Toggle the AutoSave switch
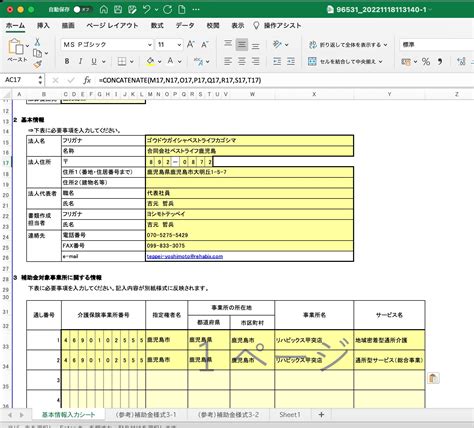The width and height of the screenshot is (474, 428). pyautogui.click(x=82, y=10)
